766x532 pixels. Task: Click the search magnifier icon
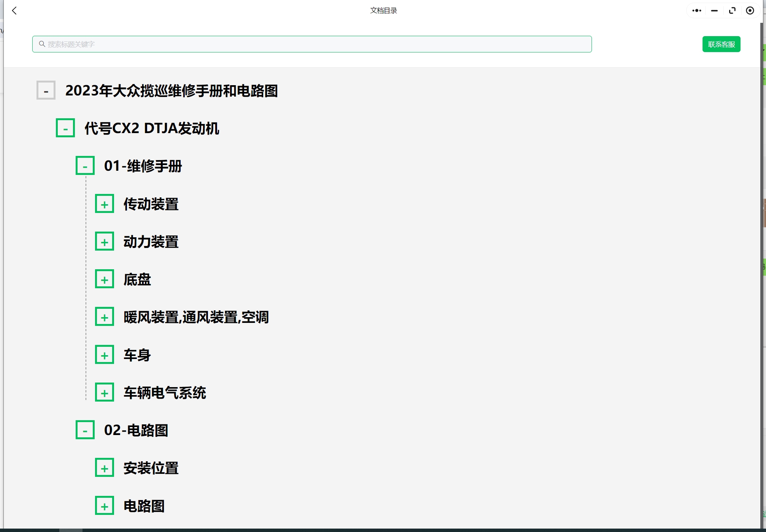point(42,44)
